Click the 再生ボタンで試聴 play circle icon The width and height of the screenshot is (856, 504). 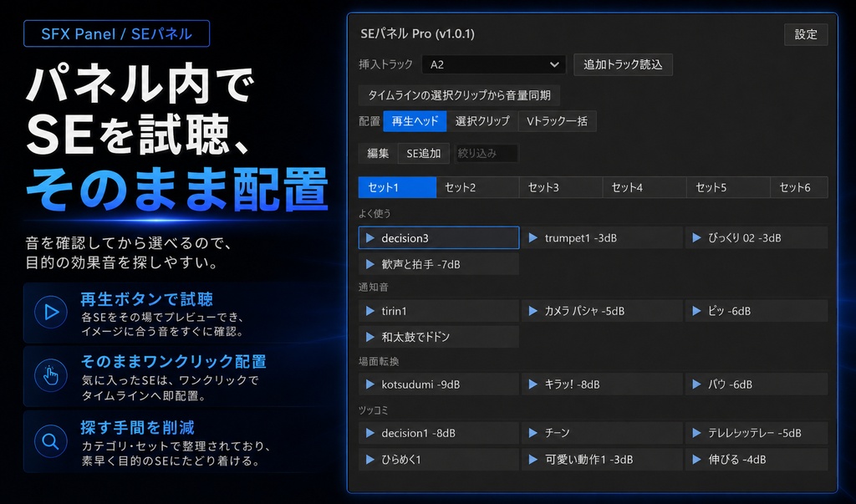(51, 312)
